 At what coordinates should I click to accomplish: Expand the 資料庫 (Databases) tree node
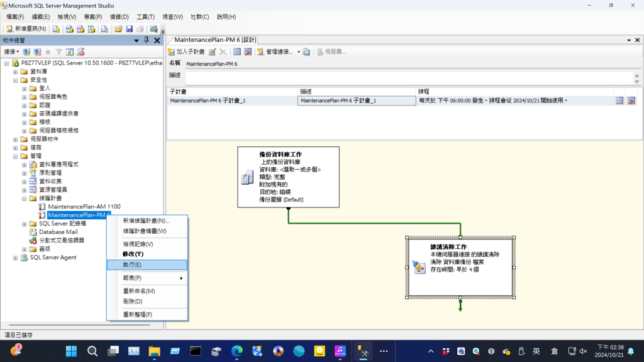(x=16, y=72)
